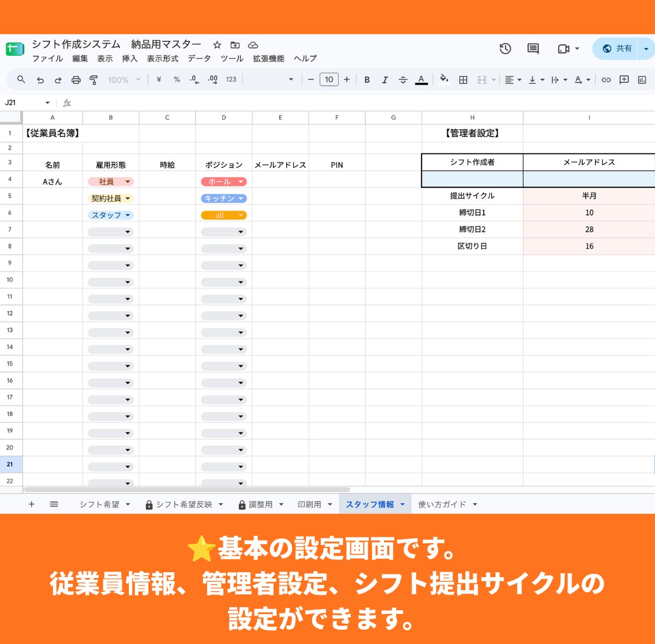Toggle italic formatting
The width and height of the screenshot is (655, 644).
point(385,79)
